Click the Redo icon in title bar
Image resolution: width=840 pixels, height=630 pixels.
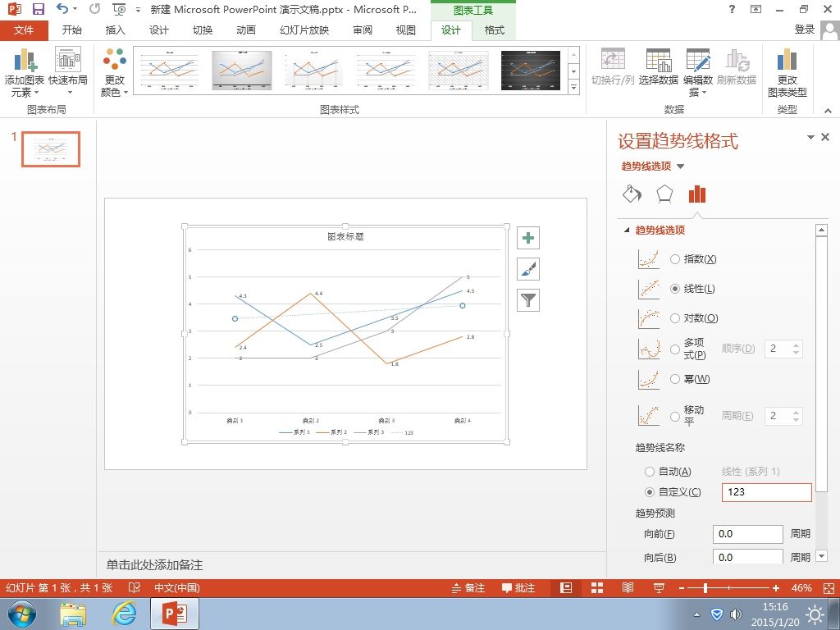[x=95, y=8]
